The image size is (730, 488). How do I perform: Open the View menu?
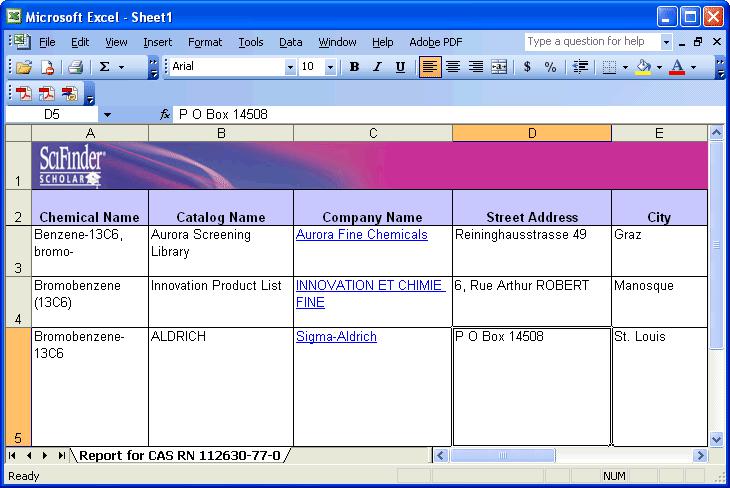(x=116, y=42)
